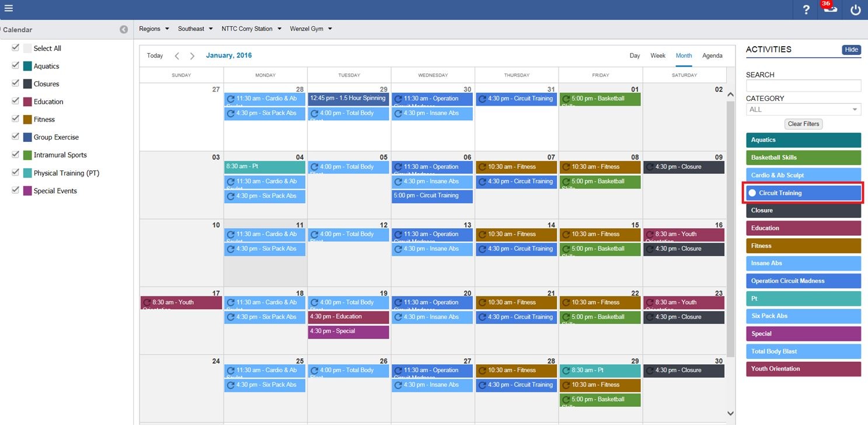Switch to Agenda view
The height and width of the screenshot is (429, 868).
coord(712,56)
